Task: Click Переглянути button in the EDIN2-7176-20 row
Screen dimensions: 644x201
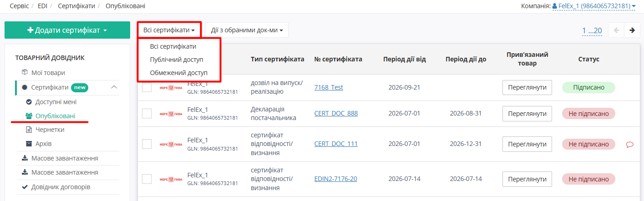Action: [x=527, y=179]
